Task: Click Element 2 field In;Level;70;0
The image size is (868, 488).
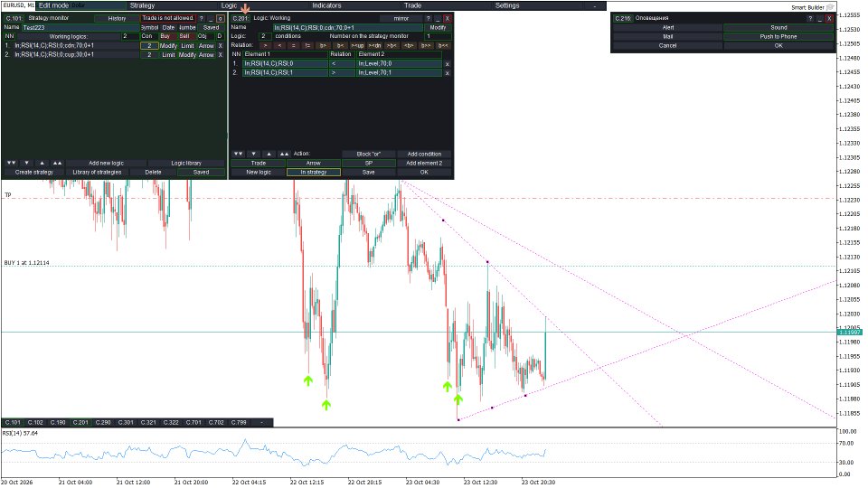Action: tap(400, 63)
